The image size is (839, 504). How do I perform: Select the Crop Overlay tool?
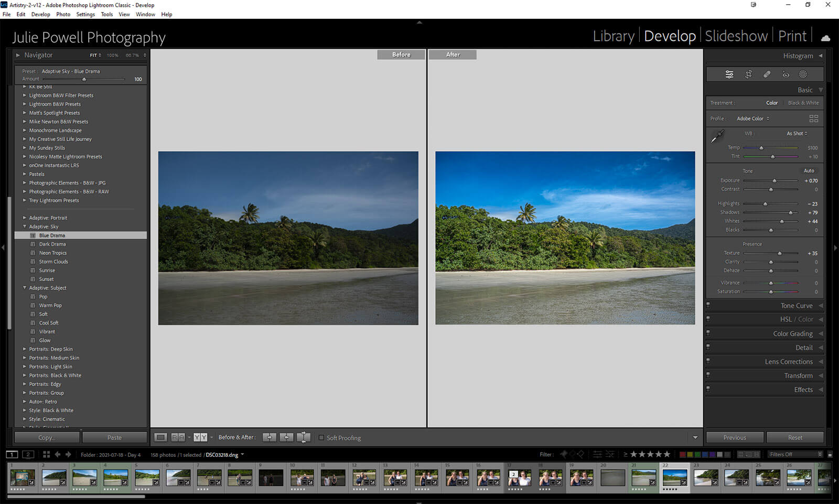(748, 74)
